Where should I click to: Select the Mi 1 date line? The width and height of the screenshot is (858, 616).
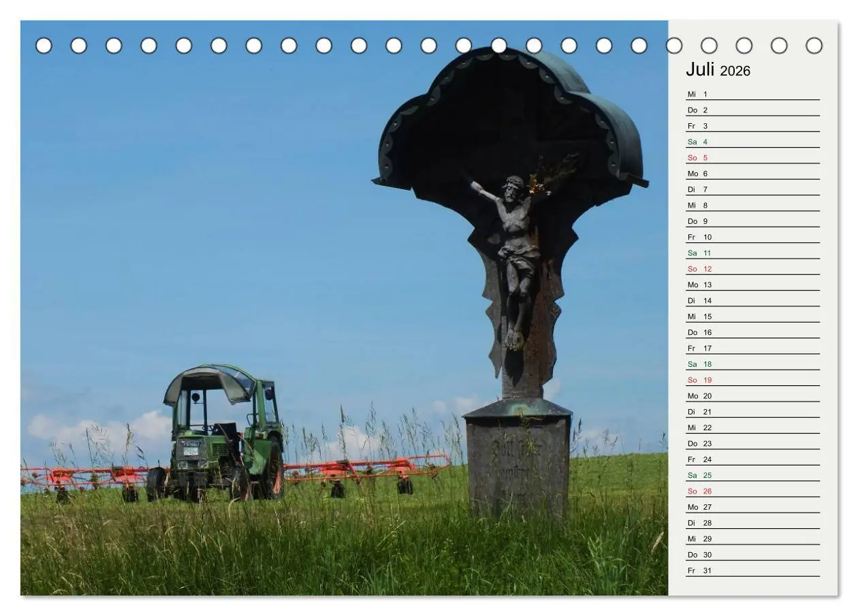pyautogui.click(x=752, y=94)
